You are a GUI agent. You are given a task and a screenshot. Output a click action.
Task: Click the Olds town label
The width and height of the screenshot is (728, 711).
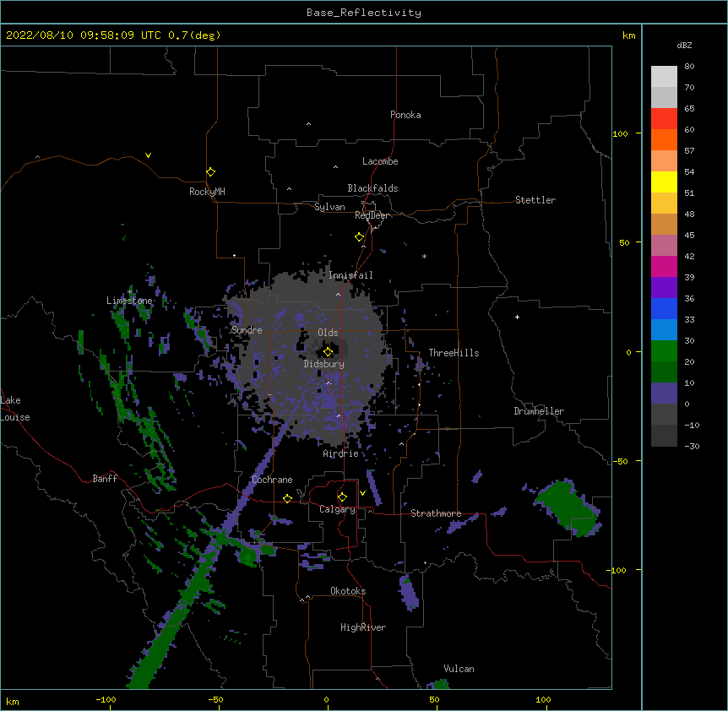click(328, 333)
